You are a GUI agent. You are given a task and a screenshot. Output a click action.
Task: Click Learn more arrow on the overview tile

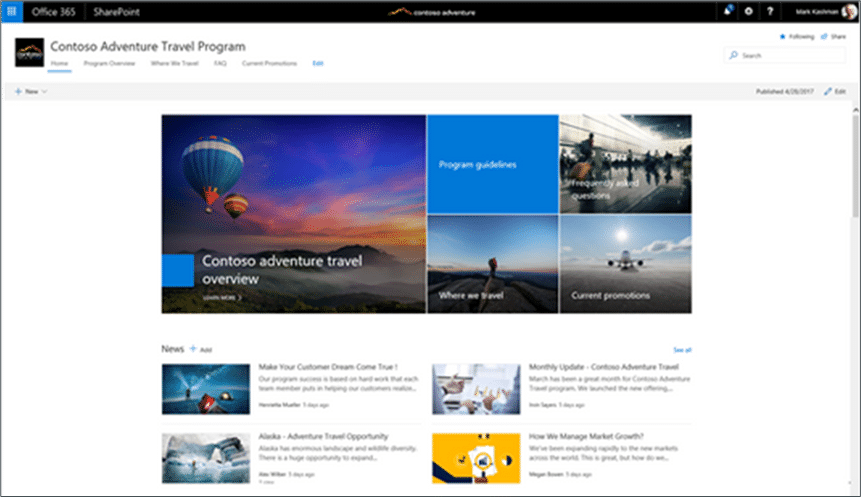point(222,298)
